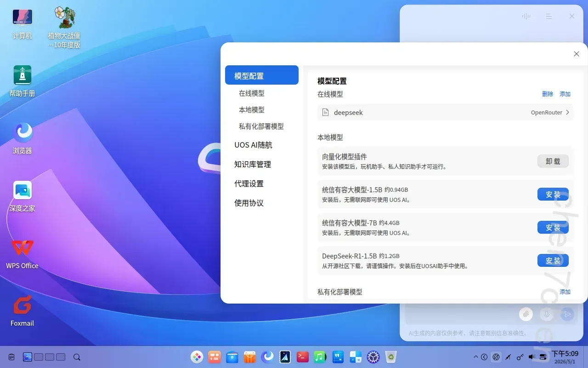Click the attachment paperclip in UOS AI chat
The image size is (588, 368).
526,314
